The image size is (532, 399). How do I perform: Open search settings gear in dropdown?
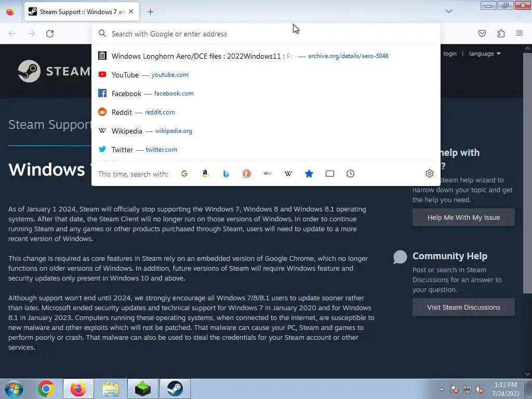coord(430,174)
